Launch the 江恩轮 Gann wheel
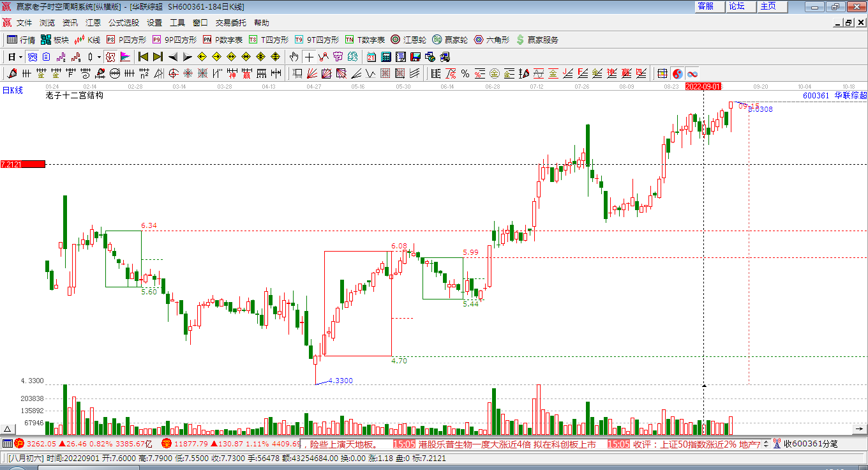868x470 pixels. click(x=408, y=40)
